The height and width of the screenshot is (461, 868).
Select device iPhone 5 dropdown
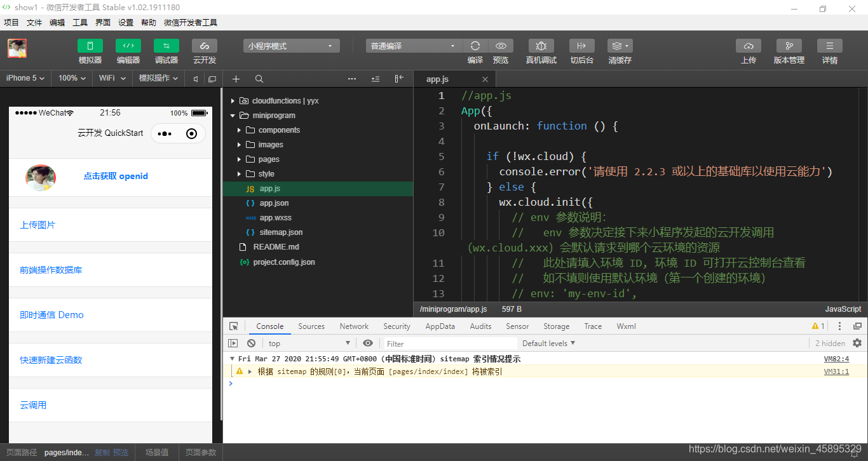point(25,78)
